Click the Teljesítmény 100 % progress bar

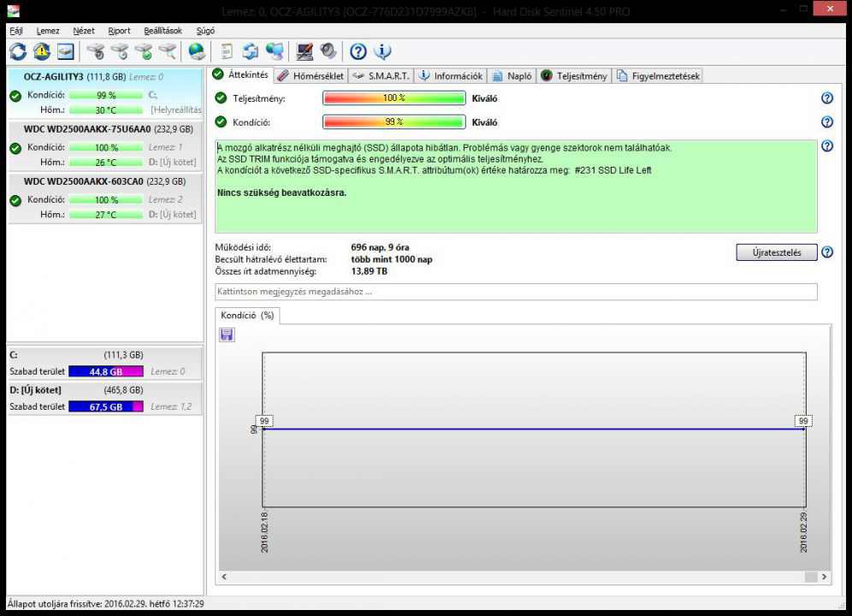tap(394, 98)
